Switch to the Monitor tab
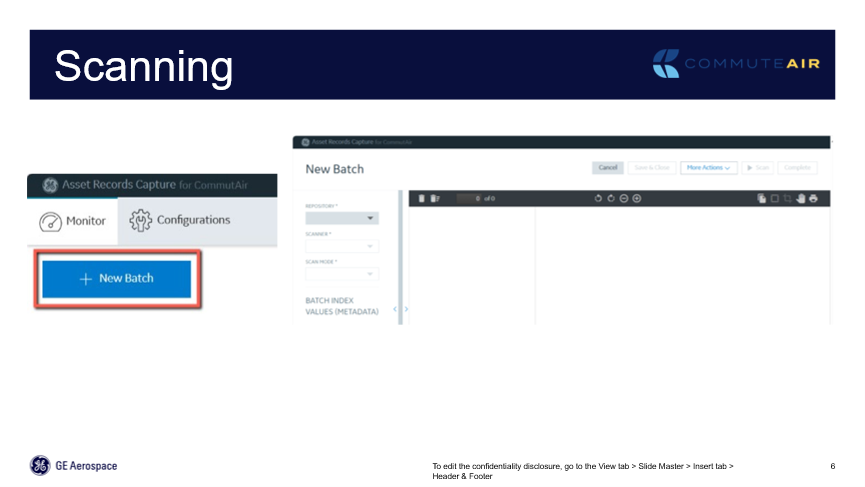 point(73,221)
